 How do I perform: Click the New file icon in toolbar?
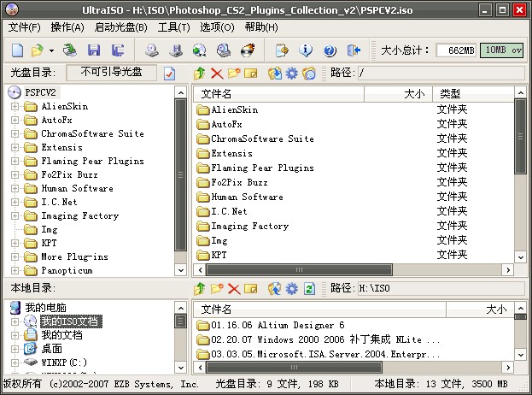tap(17, 51)
